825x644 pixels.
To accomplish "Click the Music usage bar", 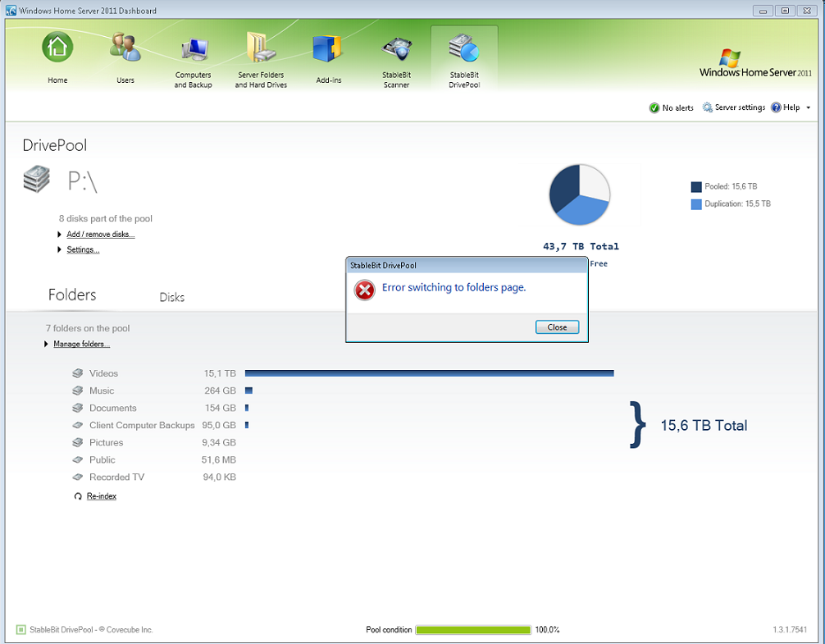I will click(248, 391).
